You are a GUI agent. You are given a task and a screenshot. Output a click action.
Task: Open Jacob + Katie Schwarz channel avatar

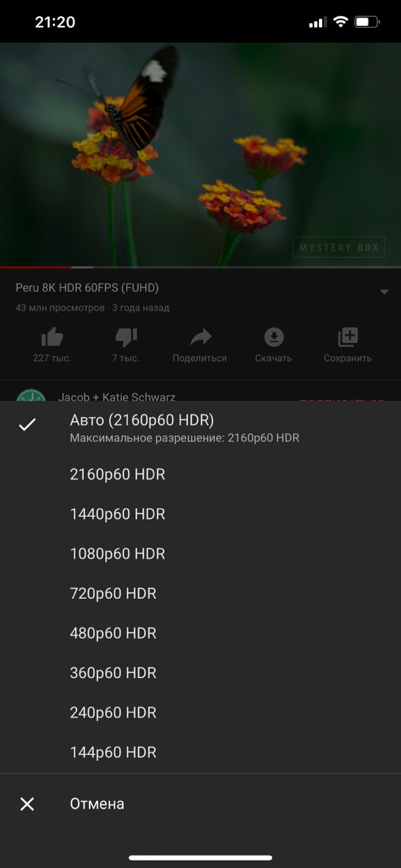point(31,395)
